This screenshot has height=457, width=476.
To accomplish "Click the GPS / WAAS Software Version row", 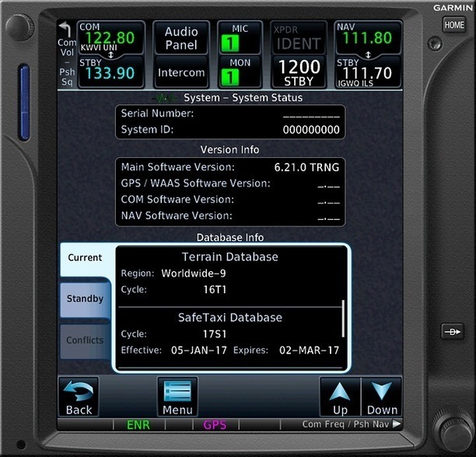I will 230,183.
